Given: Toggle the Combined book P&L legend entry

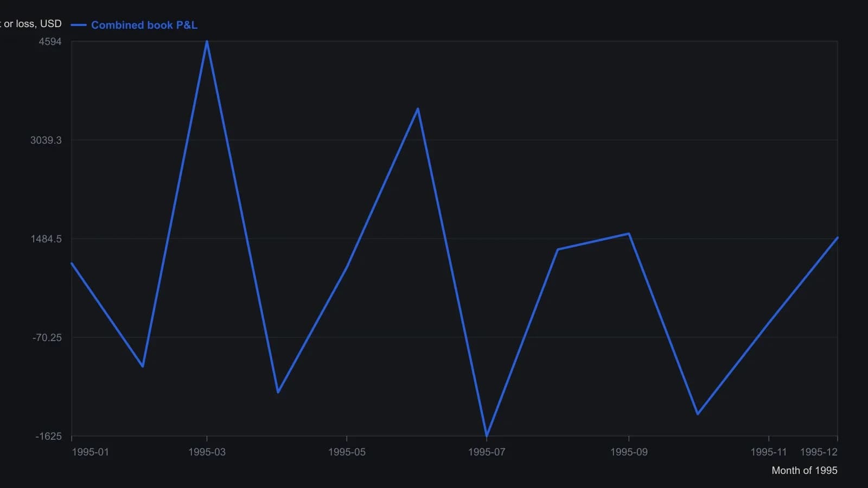Looking at the screenshot, I should (134, 25).
